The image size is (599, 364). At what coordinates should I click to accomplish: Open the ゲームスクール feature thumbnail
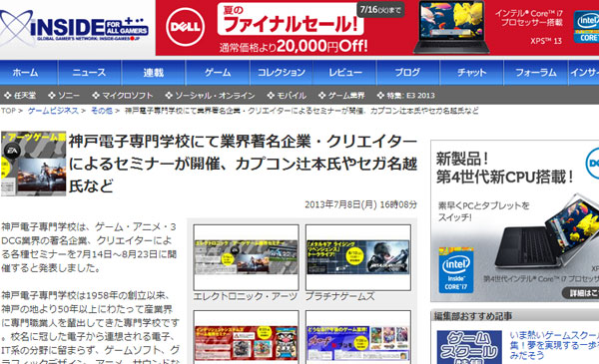pos(469,347)
